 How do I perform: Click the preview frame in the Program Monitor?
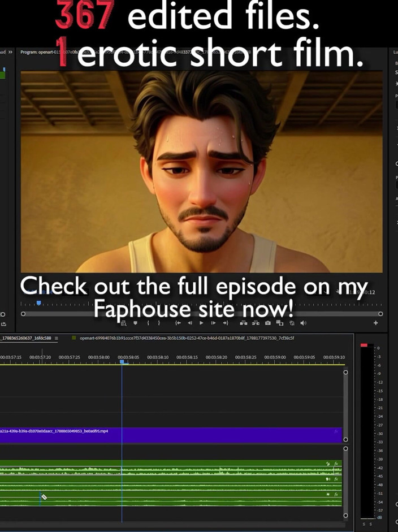click(x=202, y=172)
